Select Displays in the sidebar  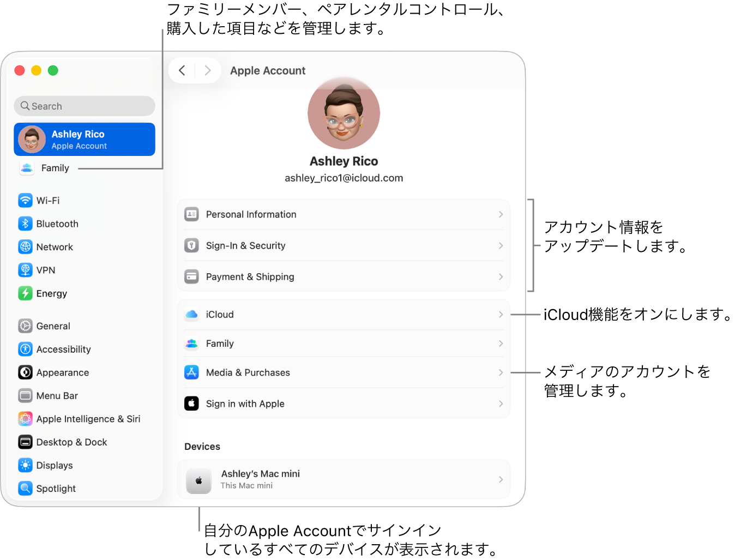[54, 465]
